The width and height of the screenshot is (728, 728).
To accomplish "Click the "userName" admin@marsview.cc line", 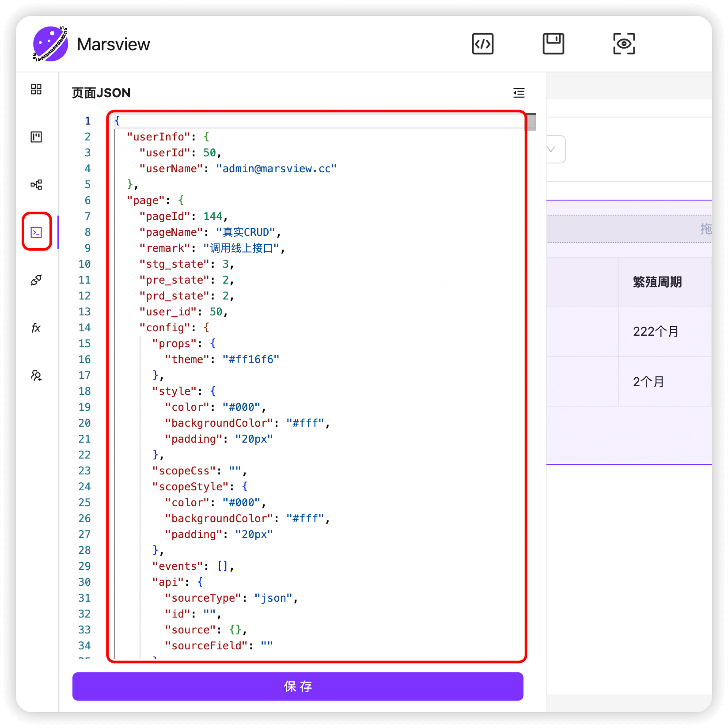I will 238,169.
